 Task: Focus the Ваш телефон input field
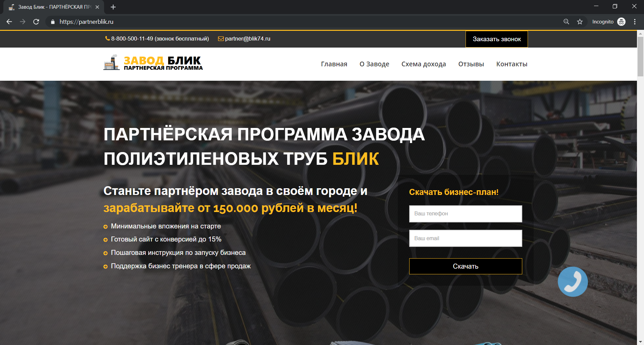pyautogui.click(x=465, y=214)
